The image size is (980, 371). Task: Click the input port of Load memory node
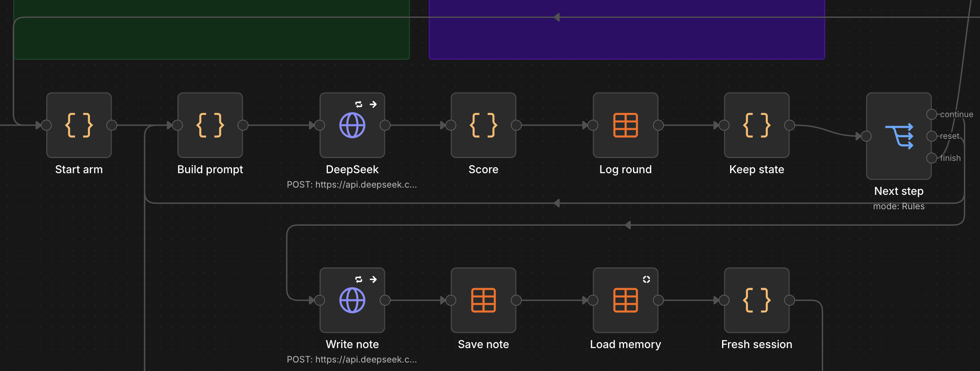tap(593, 300)
